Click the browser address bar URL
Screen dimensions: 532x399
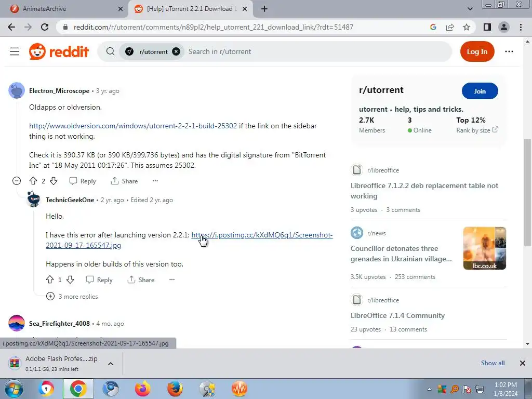(214, 27)
